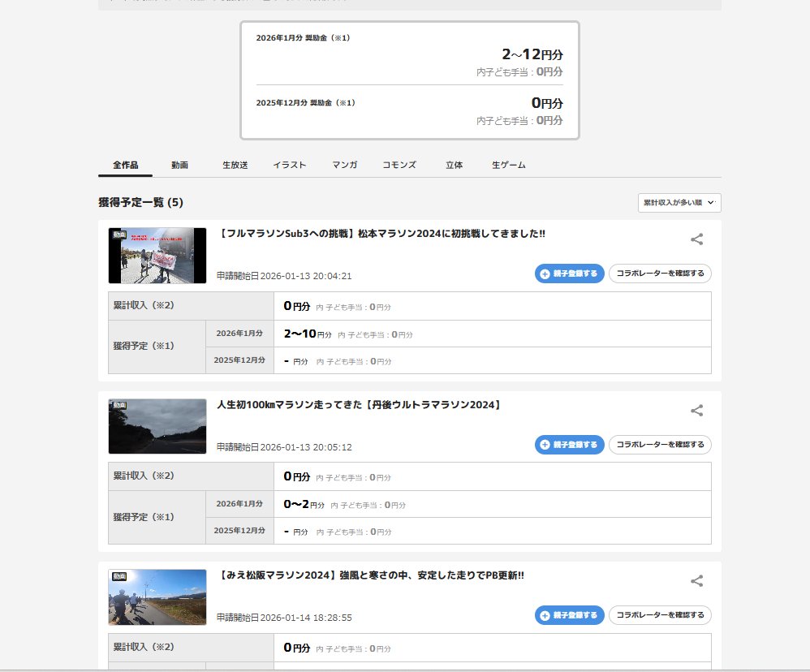Image resolution: width=810 pixels, height=672 pixels.
Task: Open the みえ松阪マラソン2024 thumbnail
Action: point(157,597)
